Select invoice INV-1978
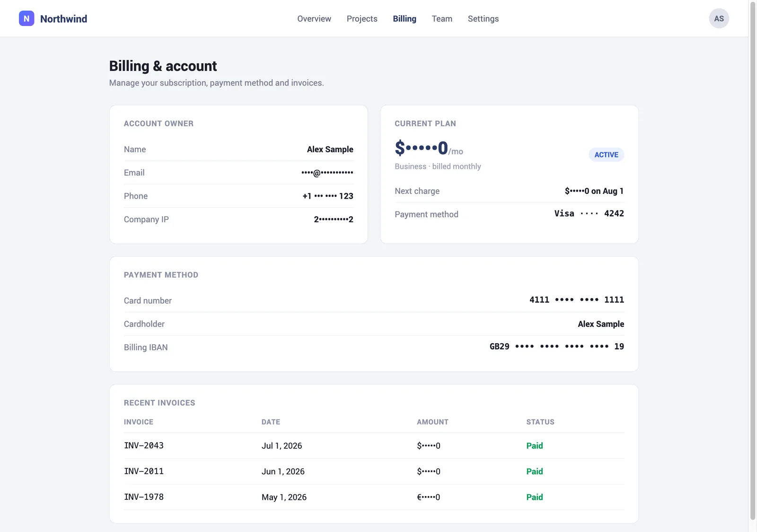The height and width of the screenshot is (532, 757). 144,497
